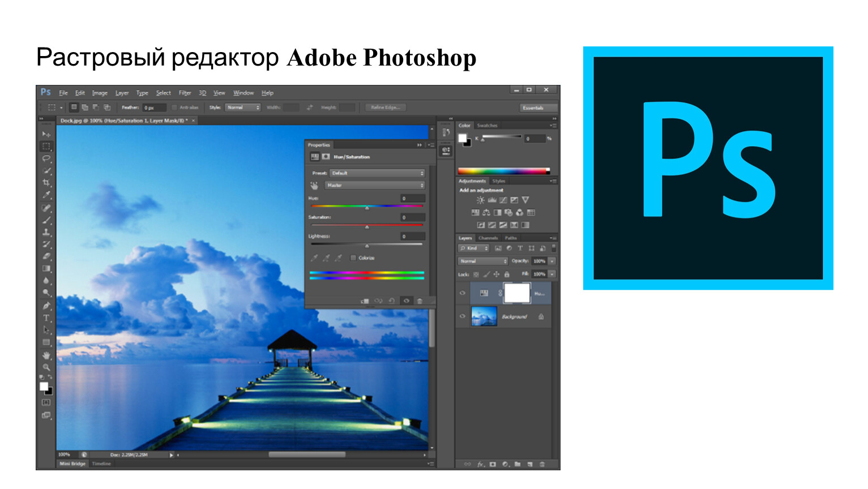Add a Photo Filter adjustment
This screenshot has width=868, height=489.
point(508,213)
